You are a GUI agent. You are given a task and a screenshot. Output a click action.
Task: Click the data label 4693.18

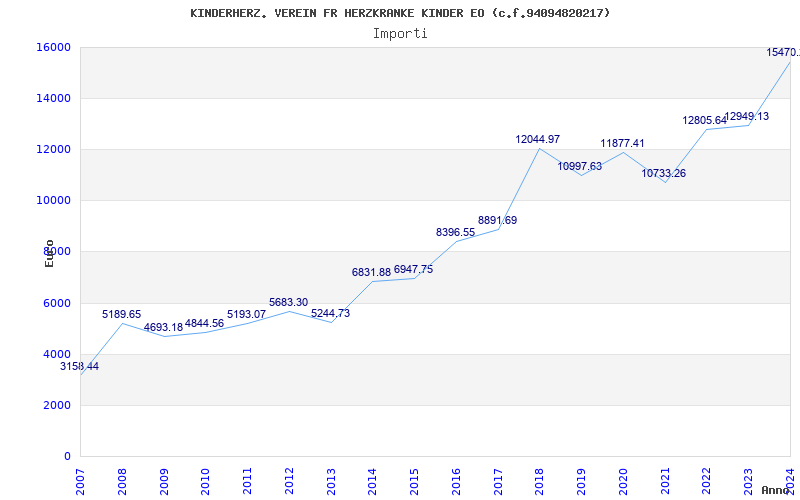click(163, 328)
